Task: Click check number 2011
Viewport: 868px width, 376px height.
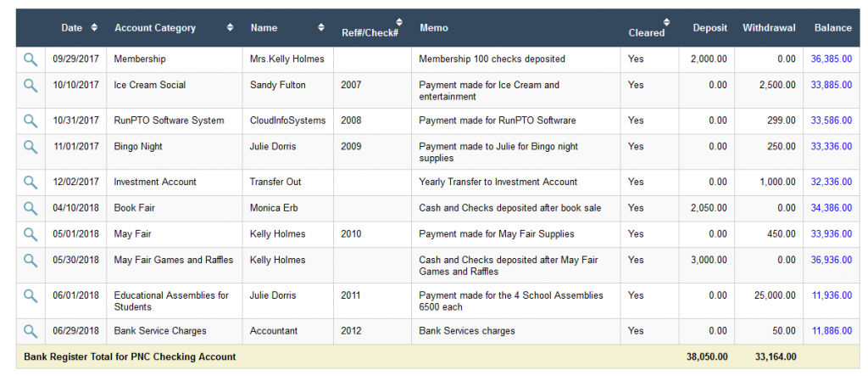Action: (351, 295)
